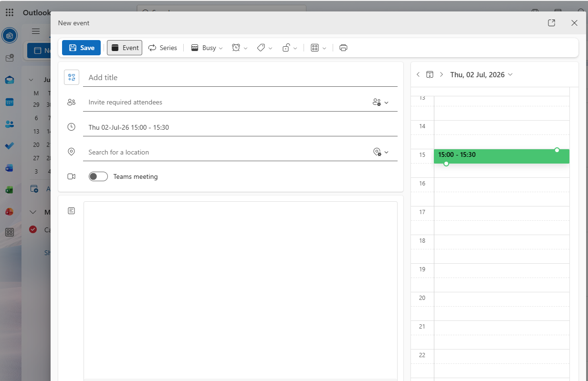588x381 pixels.
Task: Open the reminder alarm clock options
Action: [240, 48]
